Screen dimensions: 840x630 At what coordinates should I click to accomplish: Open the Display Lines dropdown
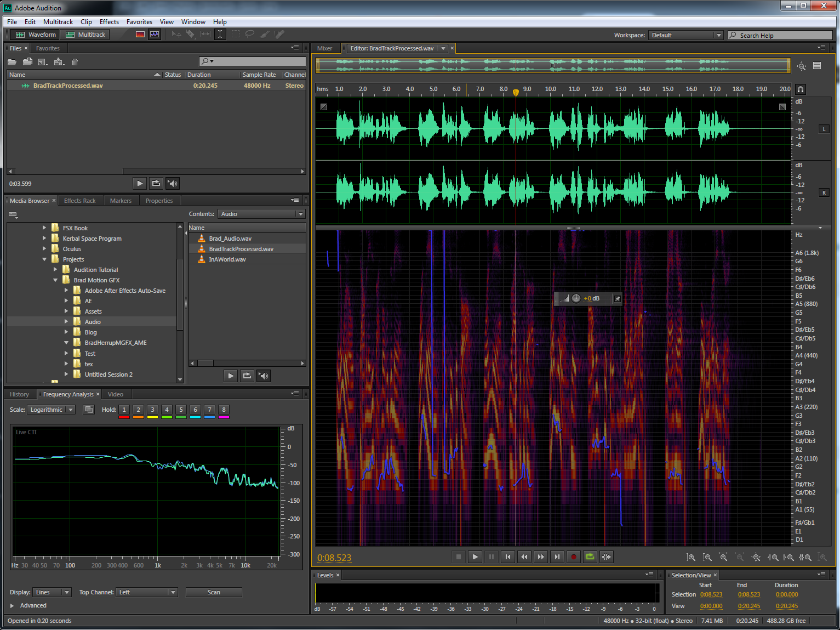(x=52, y=592)
